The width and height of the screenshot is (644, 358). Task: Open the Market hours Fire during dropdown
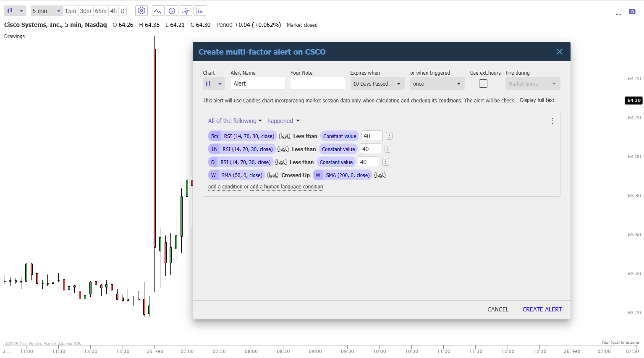tap(533, 84)
